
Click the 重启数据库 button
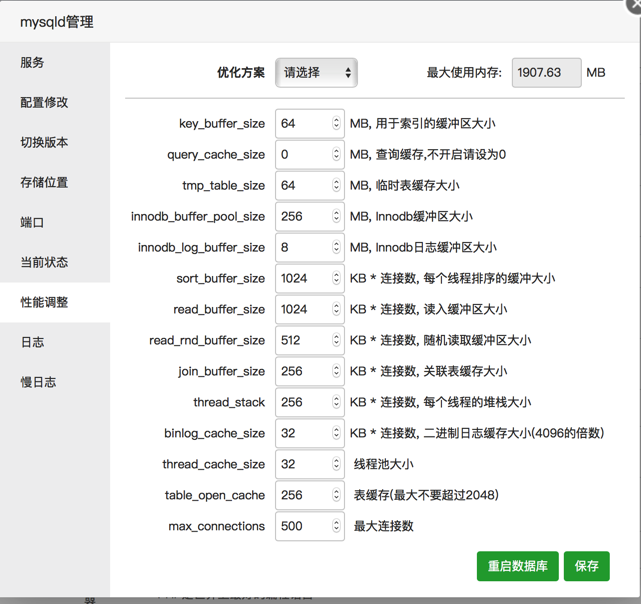[x=518, y=566]
